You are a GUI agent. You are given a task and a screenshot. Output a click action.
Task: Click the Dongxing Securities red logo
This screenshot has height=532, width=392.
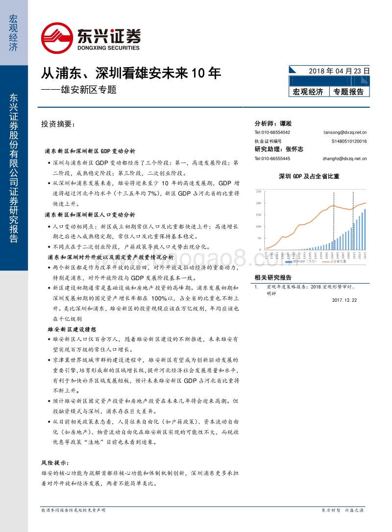[57, 38]
